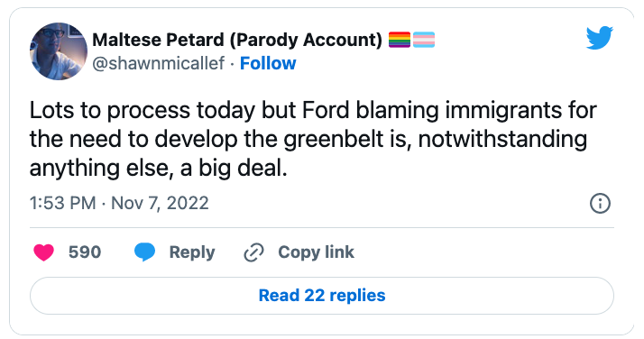
Task: Follow @shawnmicallef via the Follow link
Action: click(268, 64)
